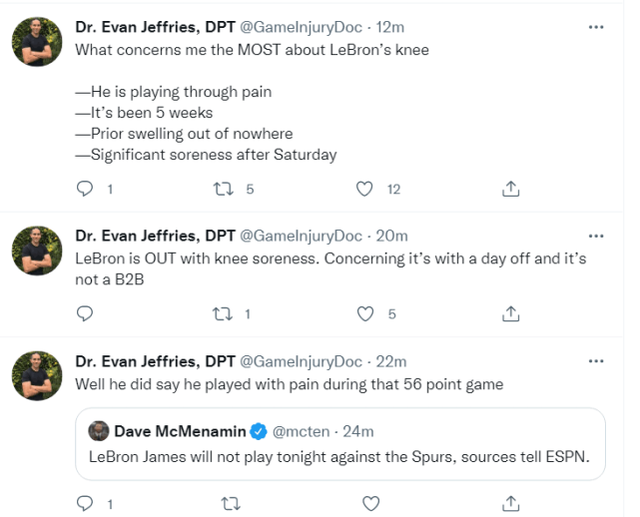640x517 pixels.
Task: Open more options on the 20m tweet
Action: (596, 236)
